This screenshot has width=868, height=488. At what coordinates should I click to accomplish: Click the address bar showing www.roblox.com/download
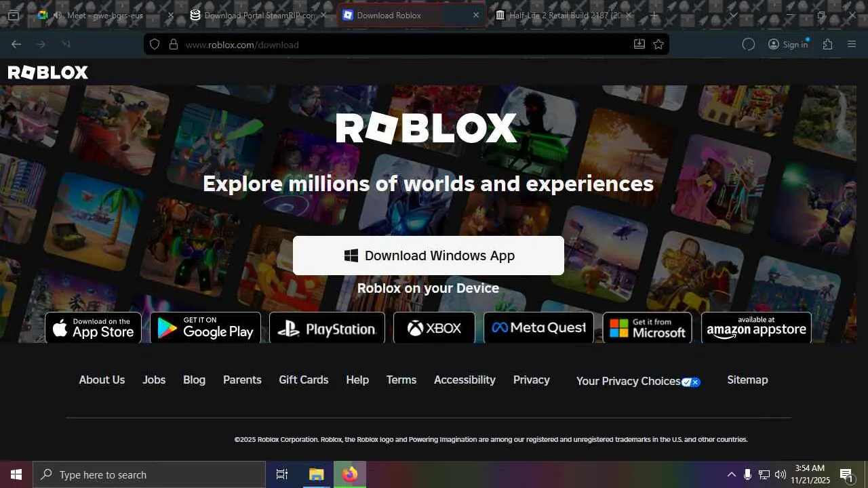coord(407,45)
